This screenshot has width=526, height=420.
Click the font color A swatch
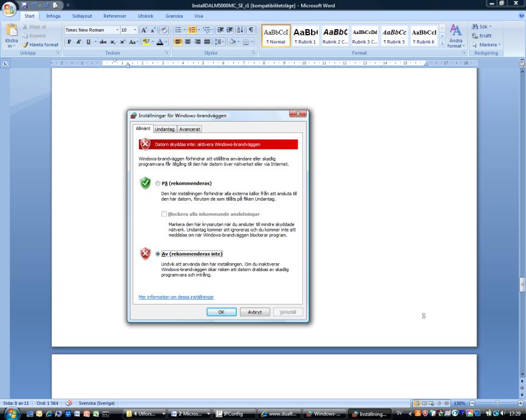pos(160,42)
